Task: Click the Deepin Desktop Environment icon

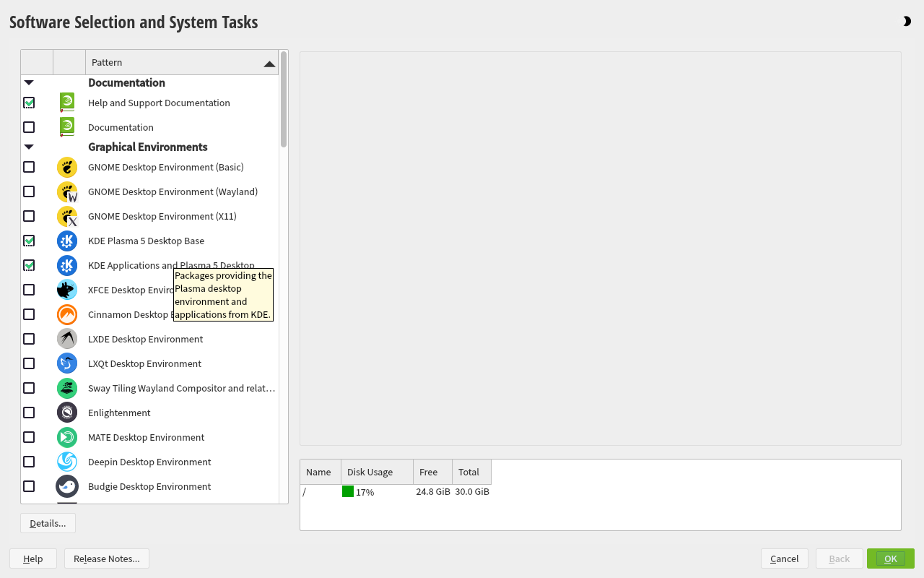Action: 67,462
